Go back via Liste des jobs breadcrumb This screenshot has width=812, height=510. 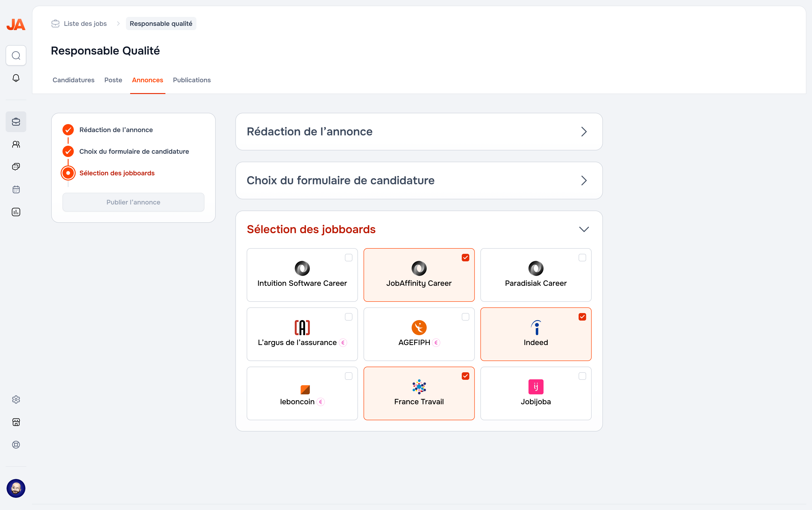[85, 24]
